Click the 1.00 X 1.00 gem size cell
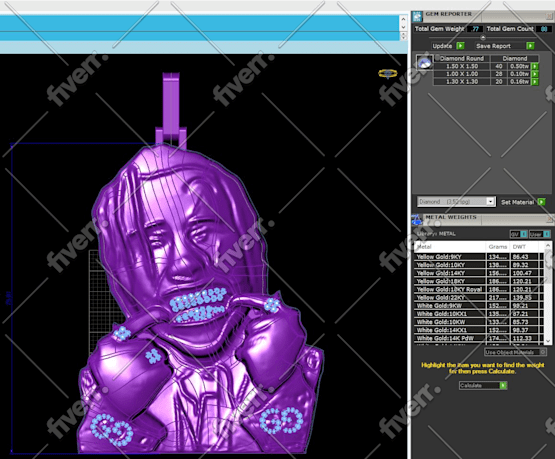 [462, 74]
